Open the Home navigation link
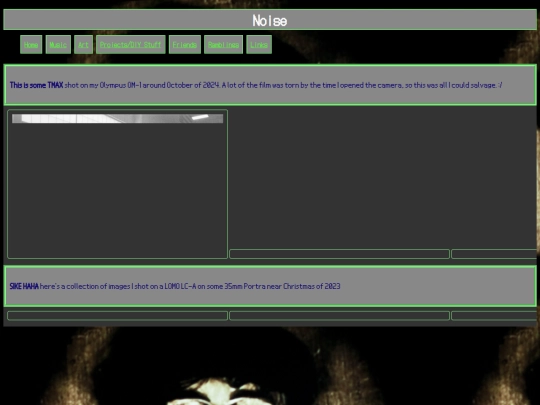Viewport: 540px width, 405px height. pos(31,45)
